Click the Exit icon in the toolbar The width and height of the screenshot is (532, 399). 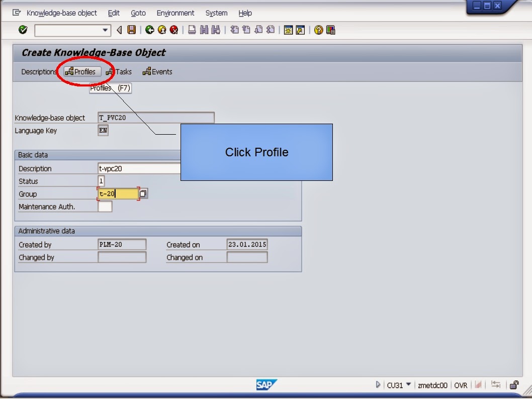tap(161, 30)
